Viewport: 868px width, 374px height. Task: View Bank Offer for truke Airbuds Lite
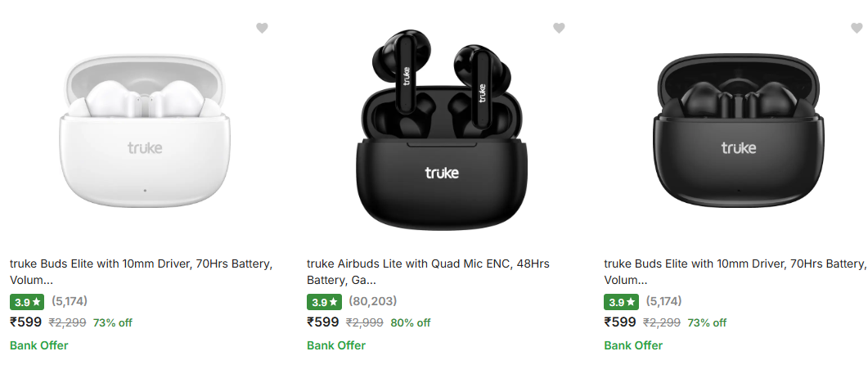coord(336,345)
